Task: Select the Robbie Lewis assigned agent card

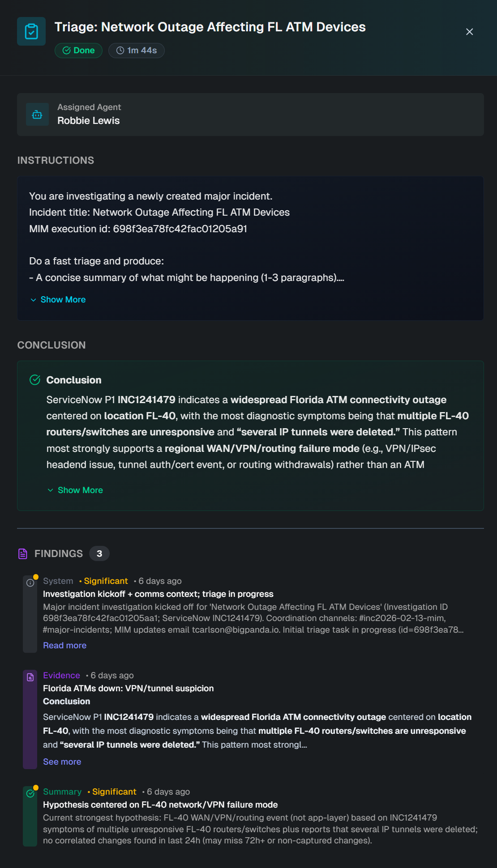Action: [250, 115]
